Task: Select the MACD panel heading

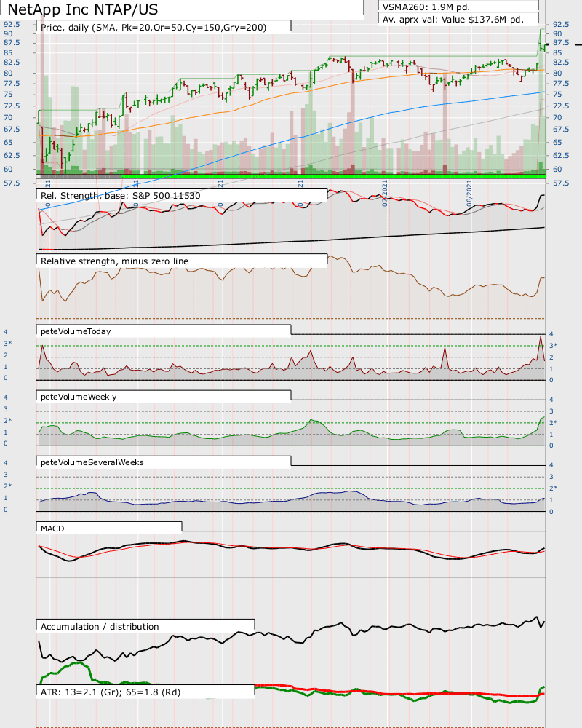Action: coord(52,529)
